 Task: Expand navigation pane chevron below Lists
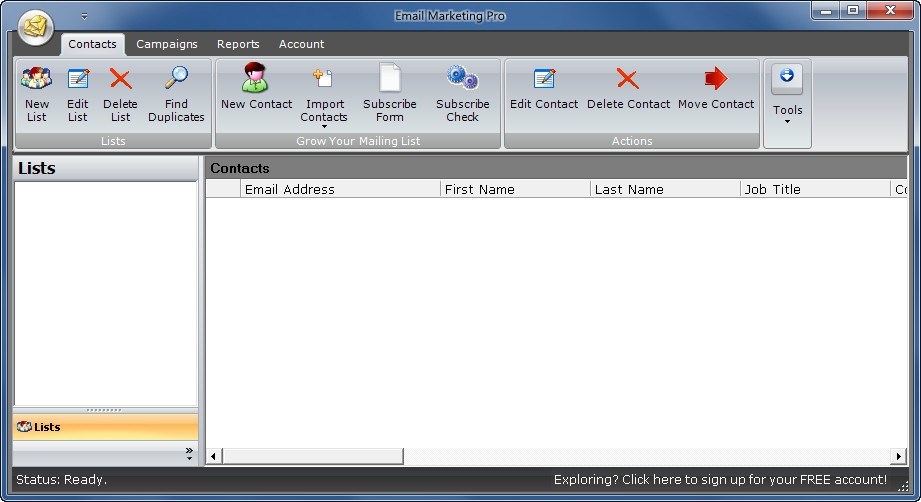click(x=188, y=453)
